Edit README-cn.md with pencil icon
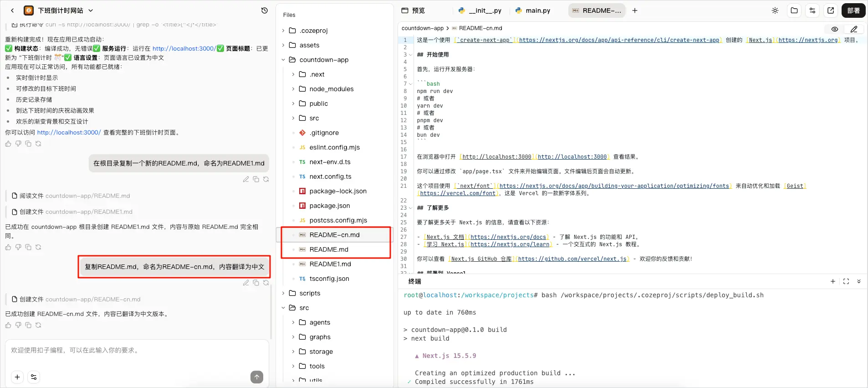 [854, 29]
